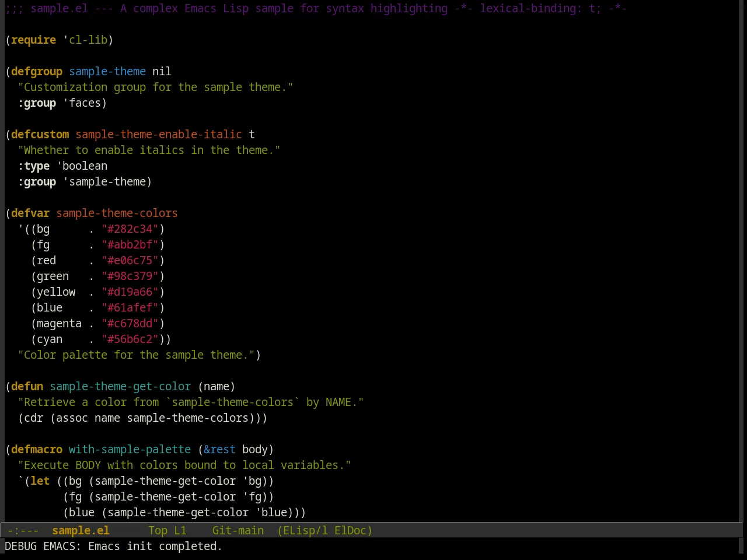
Task: Click the color string "#56b6c2"
Action: tap(130, 339)
